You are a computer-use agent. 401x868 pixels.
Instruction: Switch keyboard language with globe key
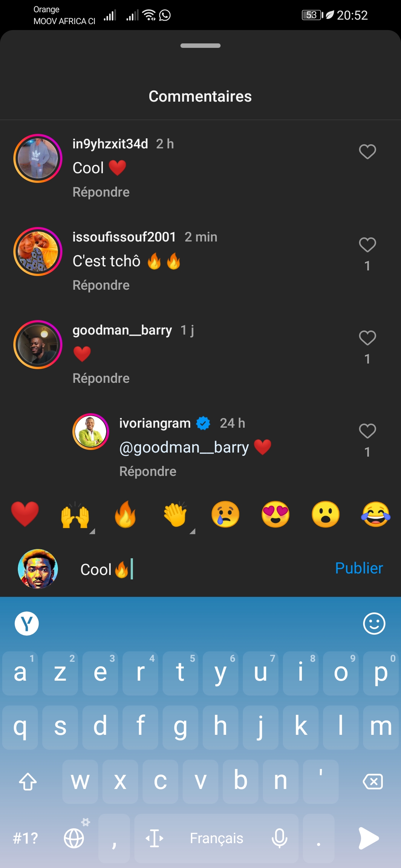coord(74,838)
